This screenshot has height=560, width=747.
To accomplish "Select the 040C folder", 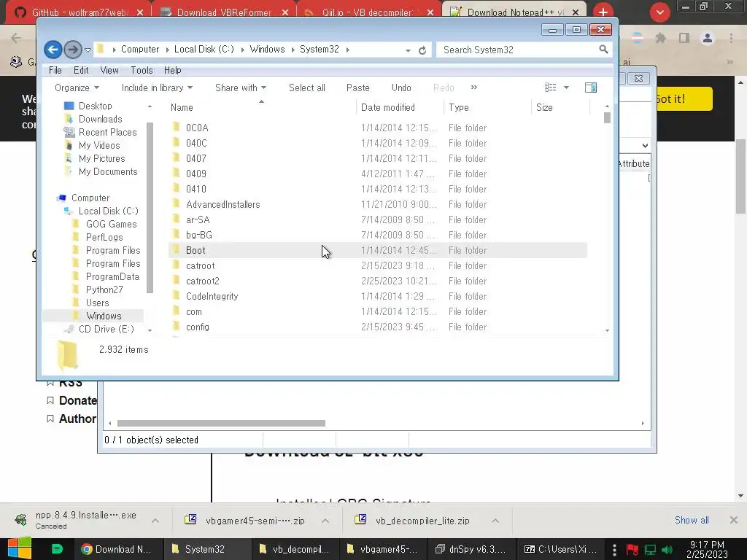I will click(x=377, y=143).
